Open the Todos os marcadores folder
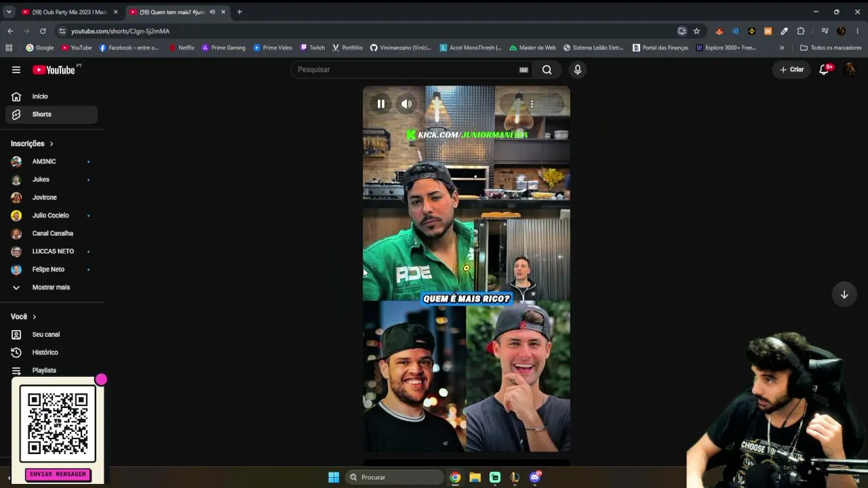 [831, 47]
